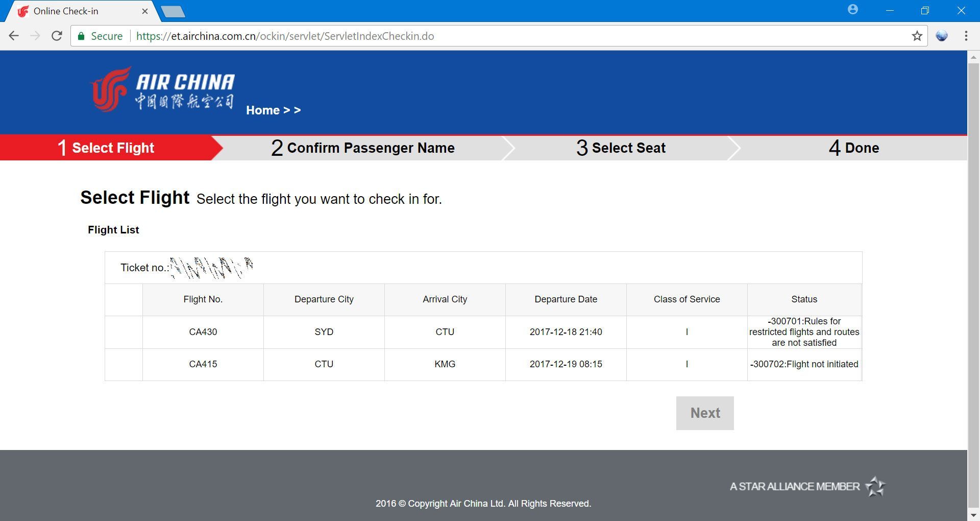Select the CA430 flight row
The width and height of the screenshot is (980, 521).
(483, 332)
